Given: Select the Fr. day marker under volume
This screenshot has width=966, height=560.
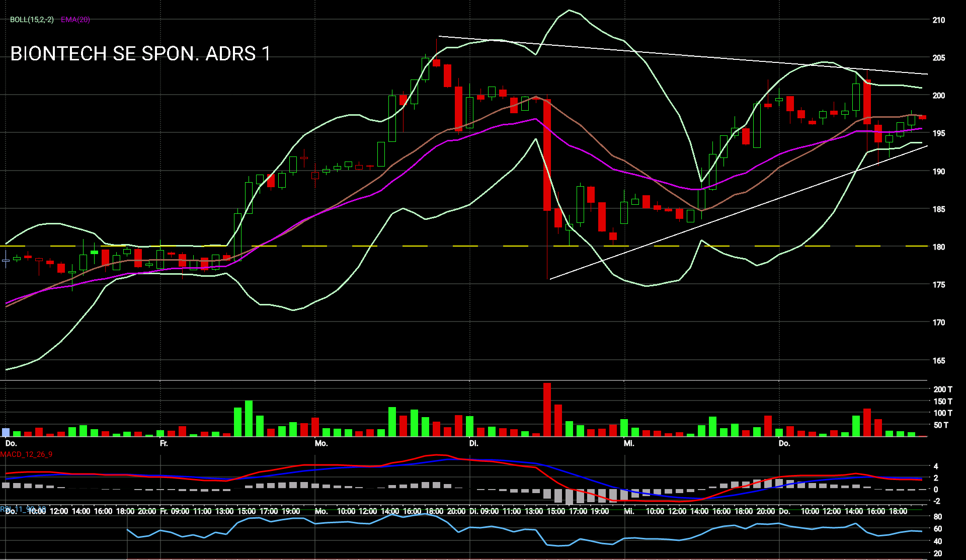Looking at the screenshot, I should coord(164,443).
